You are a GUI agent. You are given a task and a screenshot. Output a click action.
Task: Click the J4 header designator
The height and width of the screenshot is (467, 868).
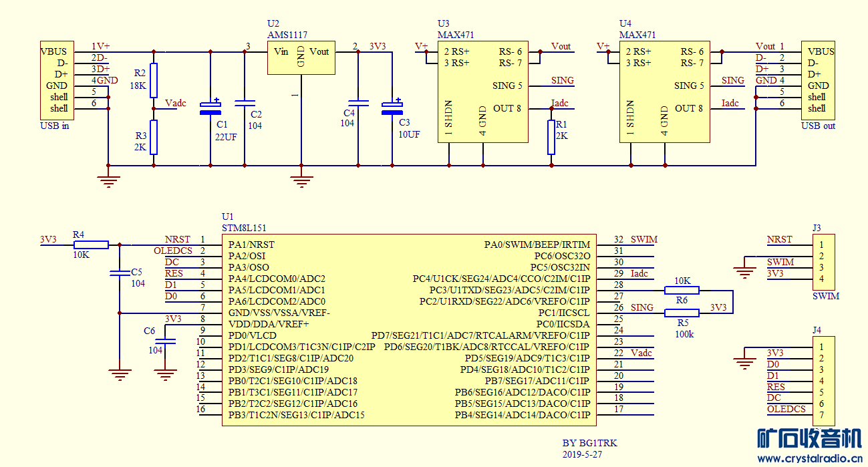[817, 329]
